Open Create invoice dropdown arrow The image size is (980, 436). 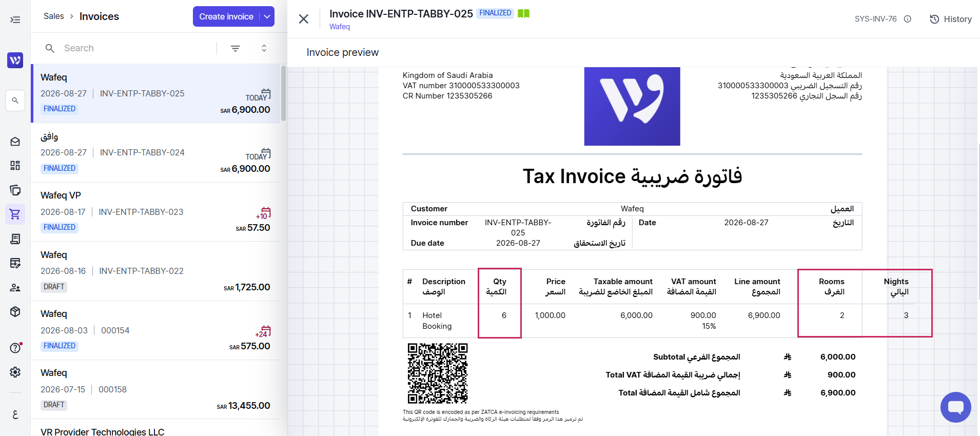[x=267, y=16]
